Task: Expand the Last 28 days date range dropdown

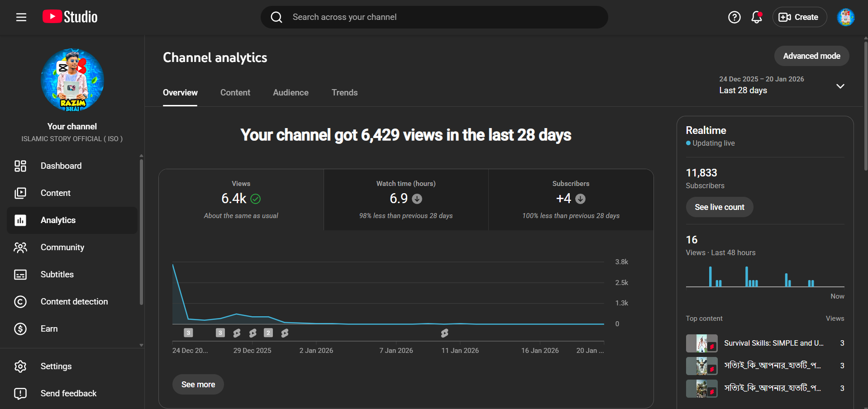Action: pyautogui.click(x=840, y=86)
